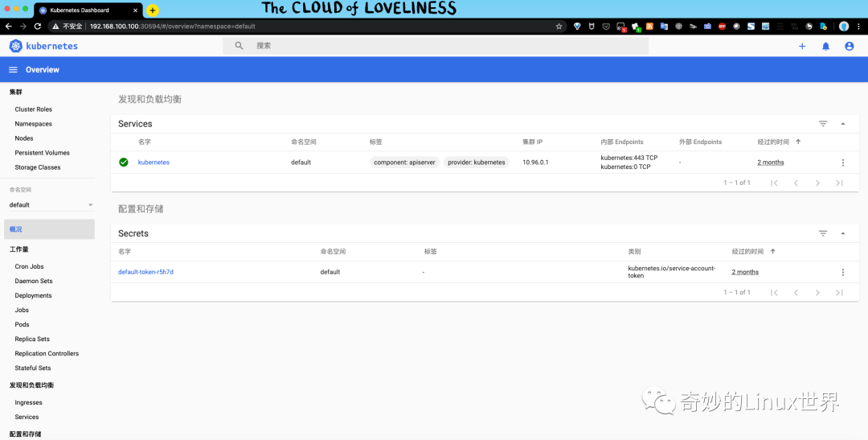Open Daemon Sets in sidebar
Screen dimensions: 868x440
[x=34, y=281]
